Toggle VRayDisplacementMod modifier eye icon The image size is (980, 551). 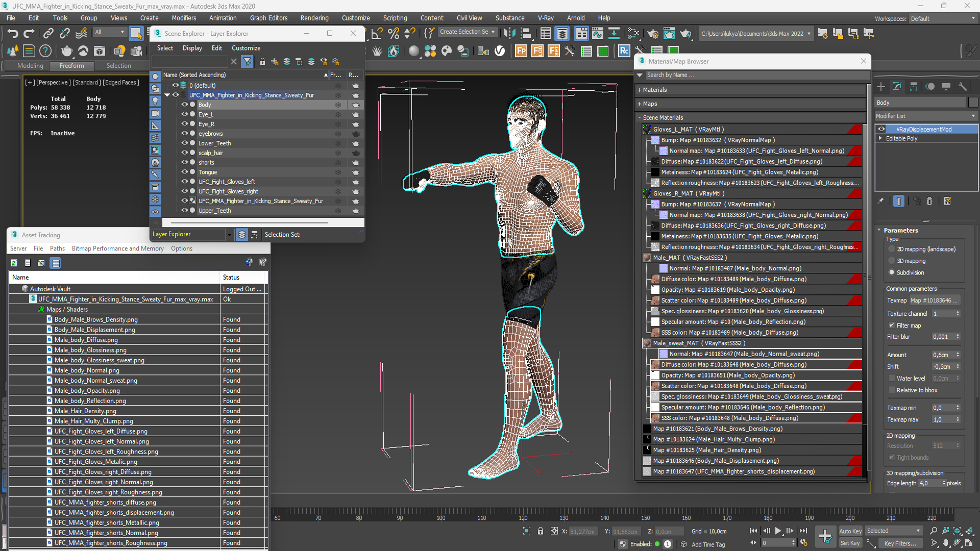point(881,129)
